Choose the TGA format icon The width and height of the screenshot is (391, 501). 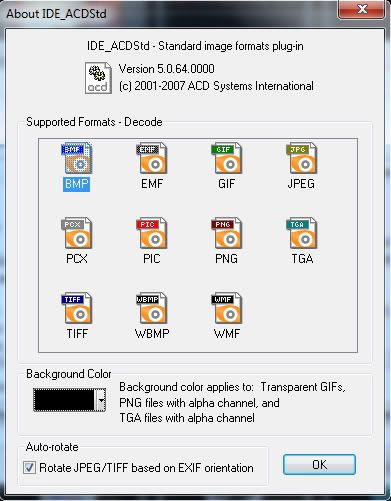tap(302, 233)
